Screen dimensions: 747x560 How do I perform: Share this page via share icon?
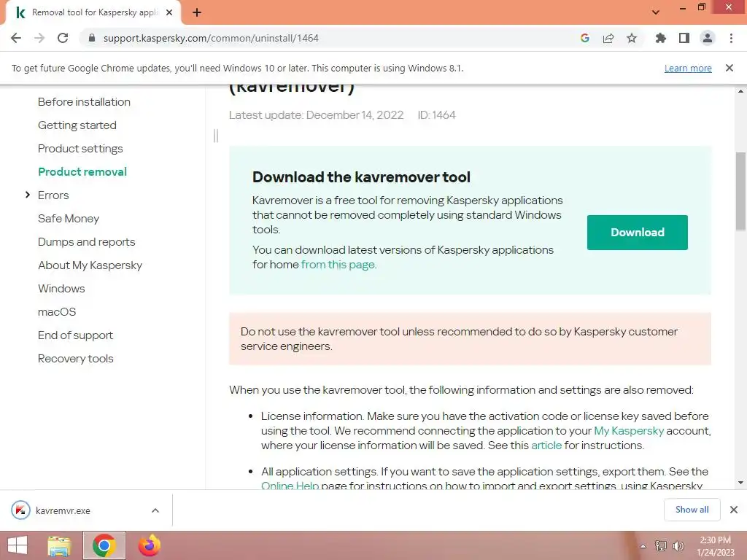[608, 38]
